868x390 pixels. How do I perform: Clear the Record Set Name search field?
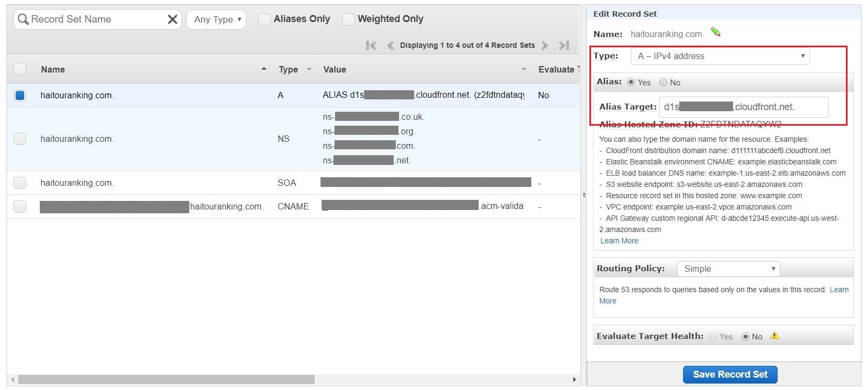coord(173,19)
